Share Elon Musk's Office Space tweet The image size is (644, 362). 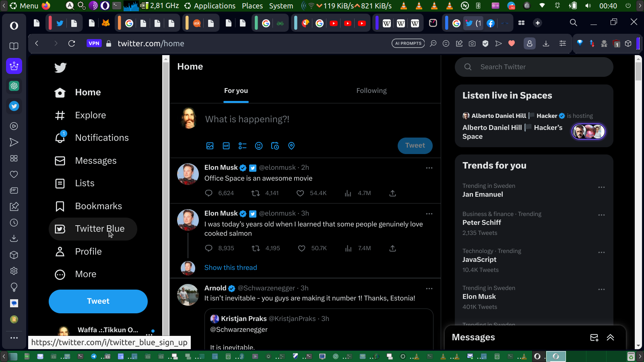(x=392, y=193)
